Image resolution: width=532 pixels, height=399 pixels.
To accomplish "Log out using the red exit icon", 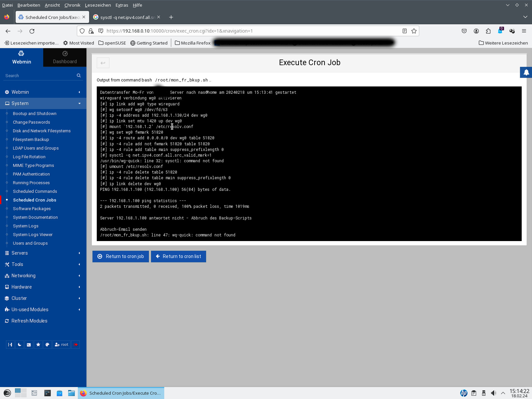I will (x=75, y=344).
